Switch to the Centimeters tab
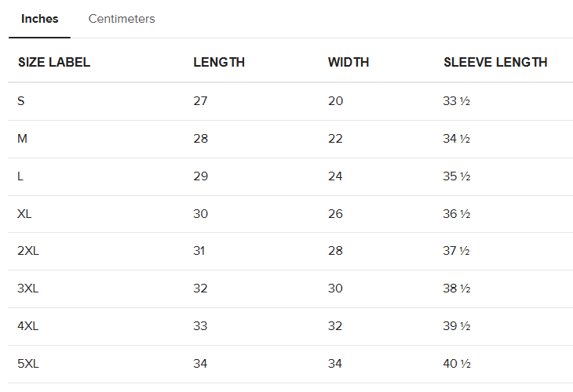The image size is (573, 392). click(122, 19)
